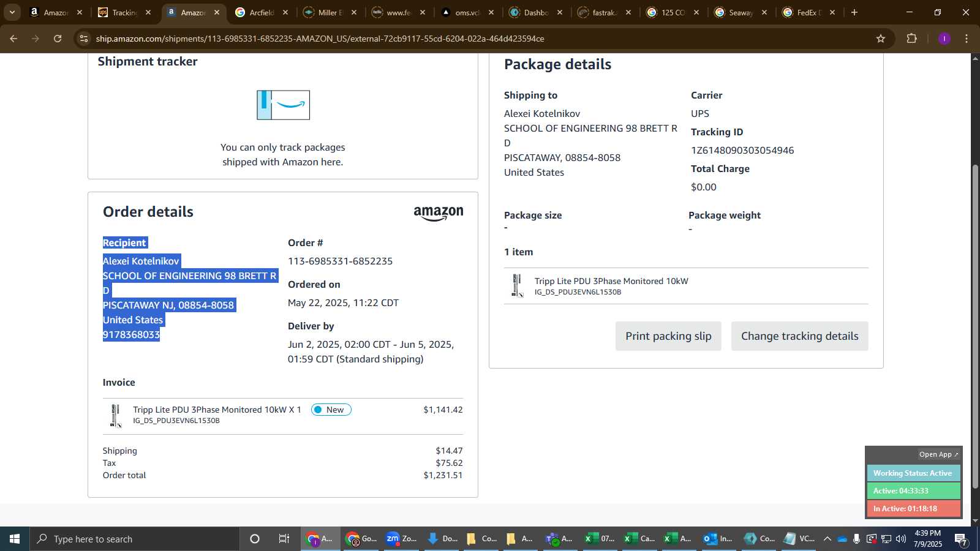This screenshot has width=980, height=551.
Task: Open the Chrome three-dot menu
Action: click(967, 39)
